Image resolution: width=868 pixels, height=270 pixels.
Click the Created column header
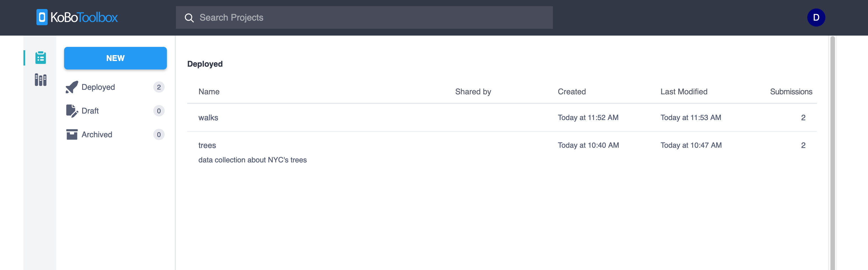pyautogui.click(x=572, y=92)
